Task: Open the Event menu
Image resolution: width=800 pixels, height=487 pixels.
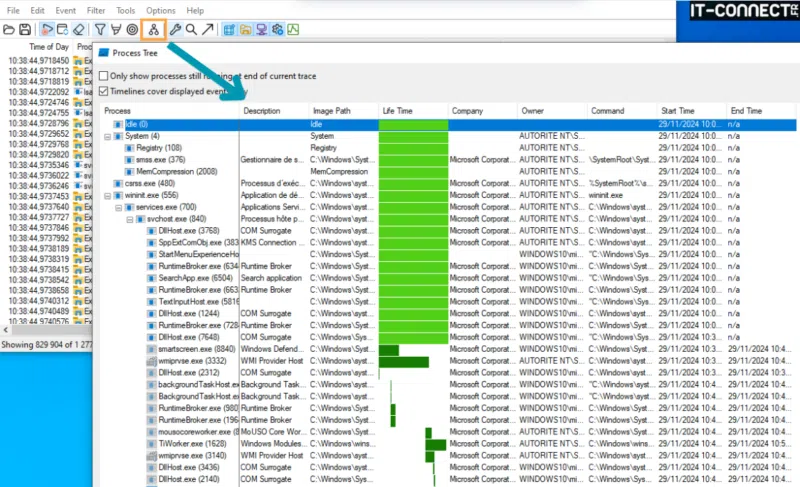Action: tap(65, 10)
